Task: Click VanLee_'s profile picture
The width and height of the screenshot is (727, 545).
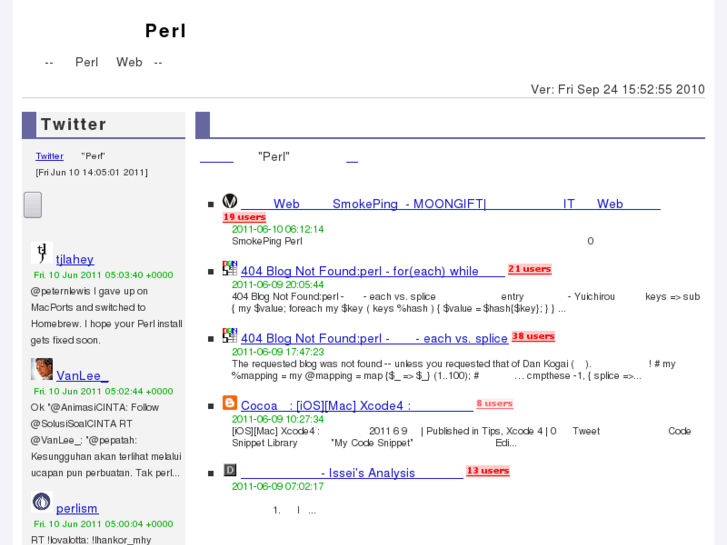Action: tap(42, 369)
